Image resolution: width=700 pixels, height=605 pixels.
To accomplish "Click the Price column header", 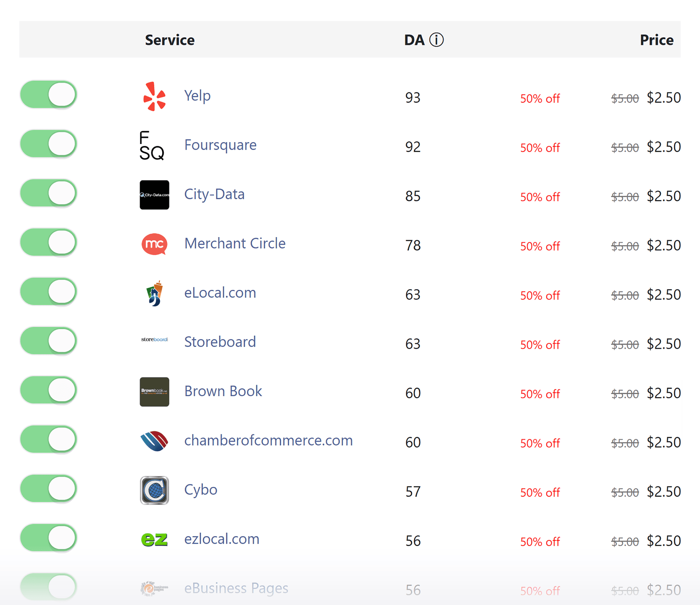I will coord(656,40).
